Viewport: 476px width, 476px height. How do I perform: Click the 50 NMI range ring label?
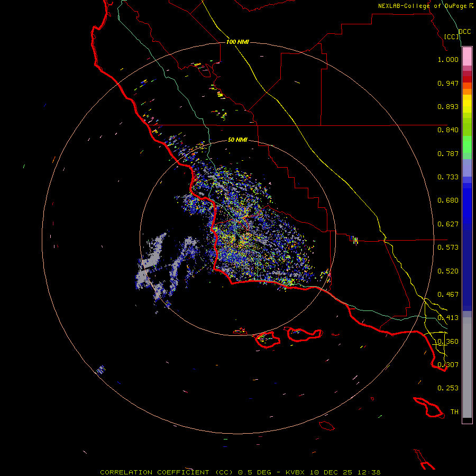tap(237, 140)
